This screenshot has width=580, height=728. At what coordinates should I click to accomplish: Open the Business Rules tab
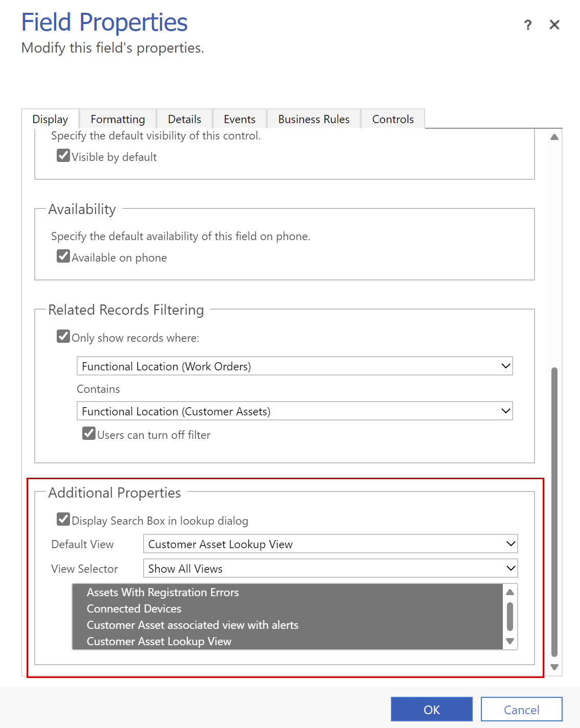313,119
